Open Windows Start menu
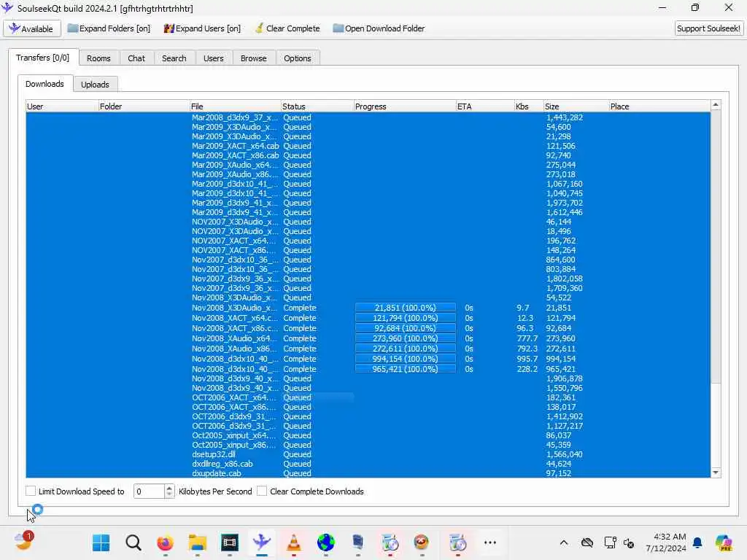Image resolution: width=747 pixels, height=560 pixels. pos(101,542)
